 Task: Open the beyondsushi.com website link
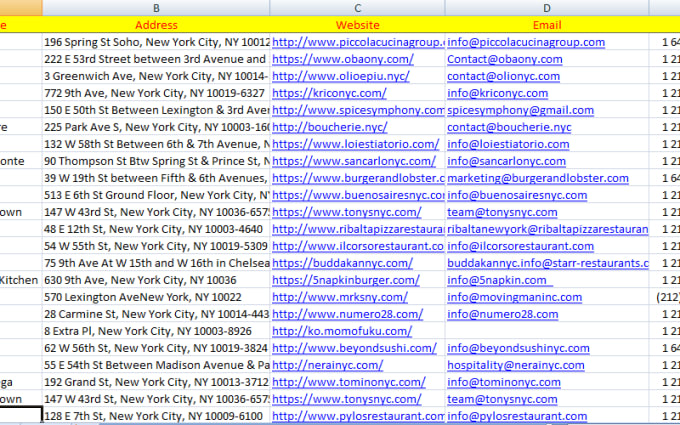click(x=354, y=348)
